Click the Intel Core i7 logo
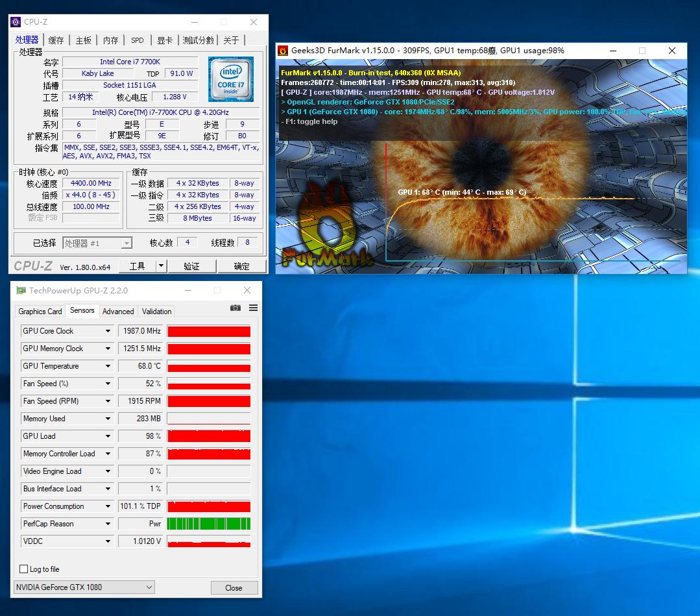This screenshot has width=700, height=616. click(231, 79)
